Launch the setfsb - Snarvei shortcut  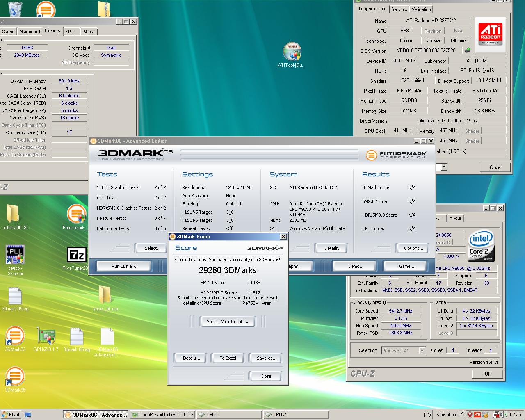15,254
